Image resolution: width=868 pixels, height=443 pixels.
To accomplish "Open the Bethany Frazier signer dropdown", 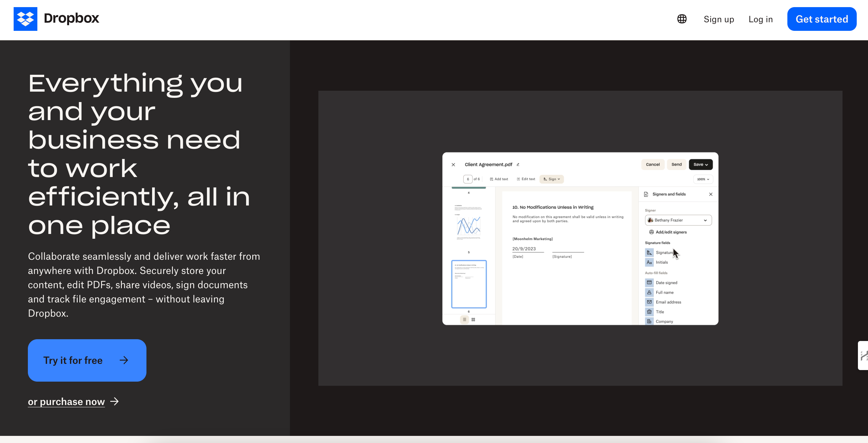I will pos(678,220).
